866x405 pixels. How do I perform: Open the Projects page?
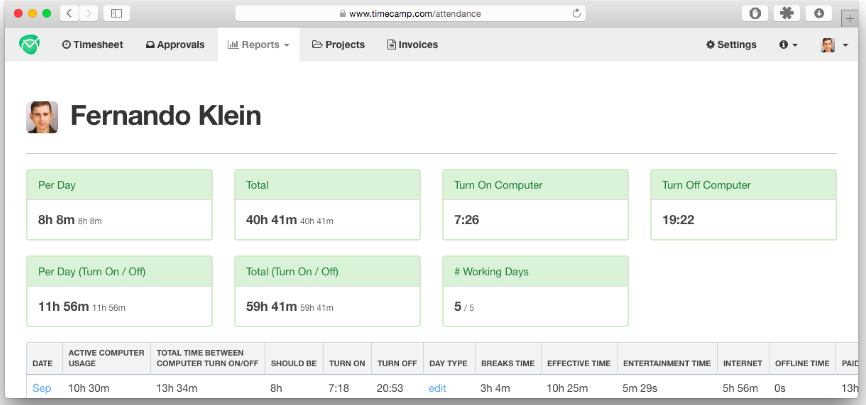point(338,45)
